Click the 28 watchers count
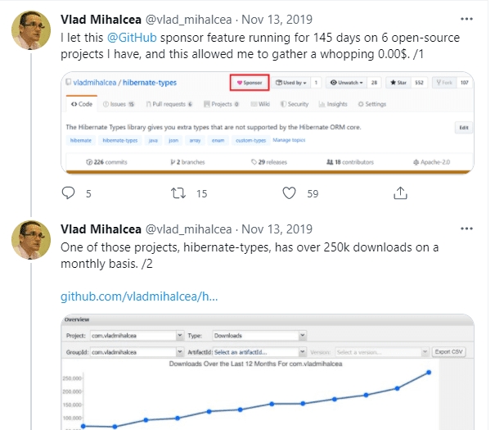The image size is (504, 430). [x=374, y=83]
